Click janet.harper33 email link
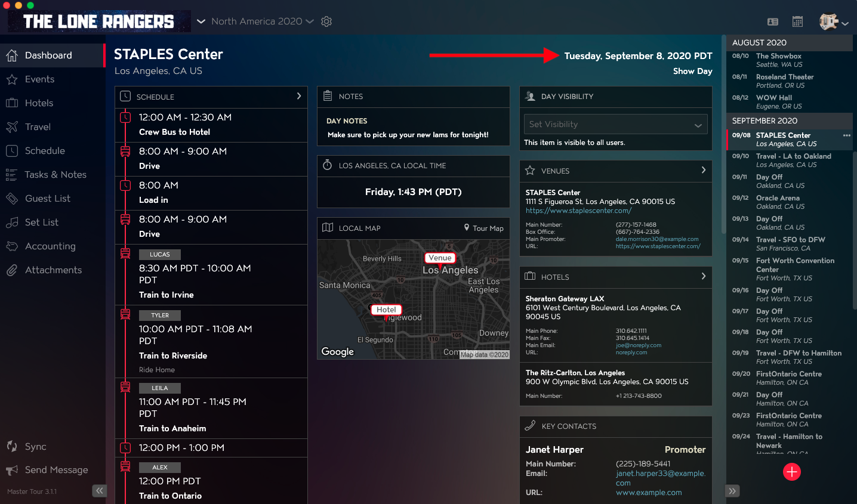This screenshot has width=857, height=504. (661, 478)
